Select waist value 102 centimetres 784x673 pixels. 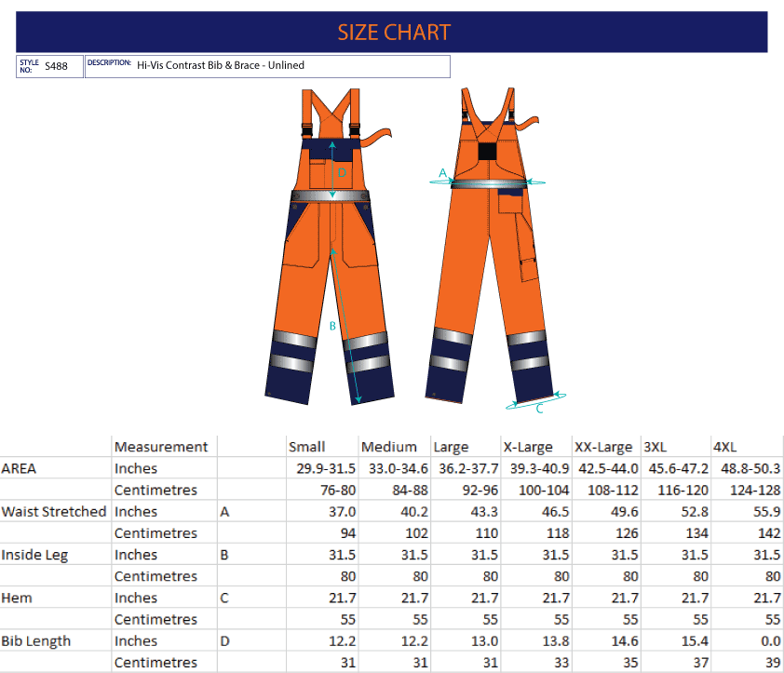(x=416, y=533)
